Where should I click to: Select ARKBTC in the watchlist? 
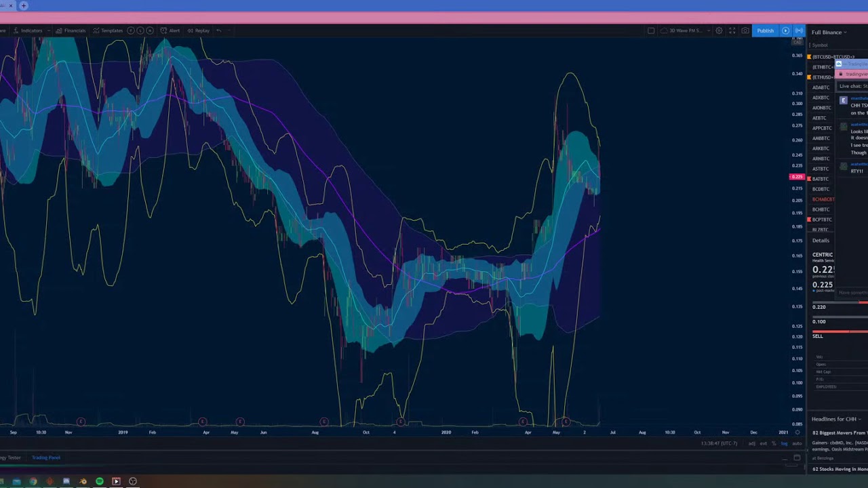[x=821, y=148]
